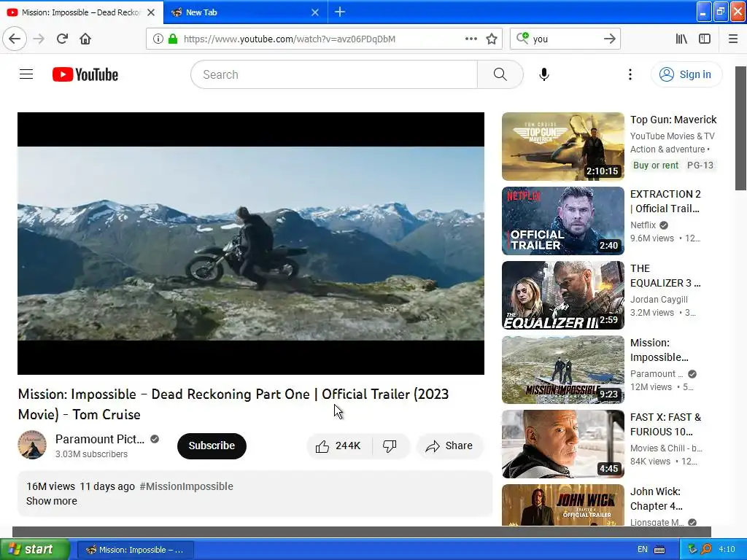Focus the YouTube Search field
Screen dimensions: 747x560
tap(334, 74)
